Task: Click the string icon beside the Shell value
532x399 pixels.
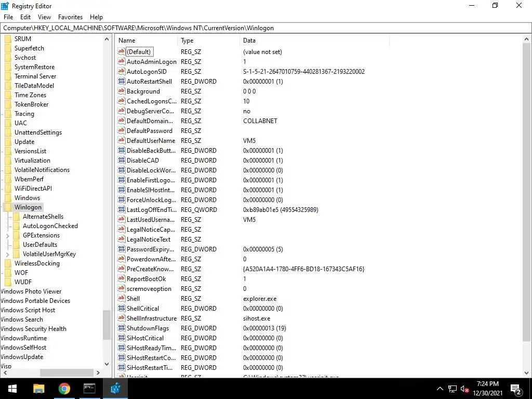Action: 122,299
